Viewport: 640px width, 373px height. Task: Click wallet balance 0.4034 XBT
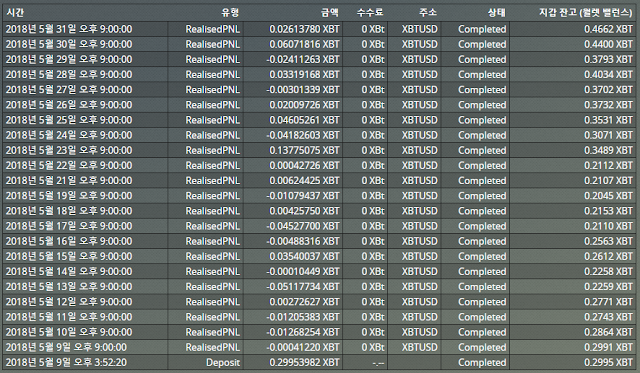[x=609, y=74]
